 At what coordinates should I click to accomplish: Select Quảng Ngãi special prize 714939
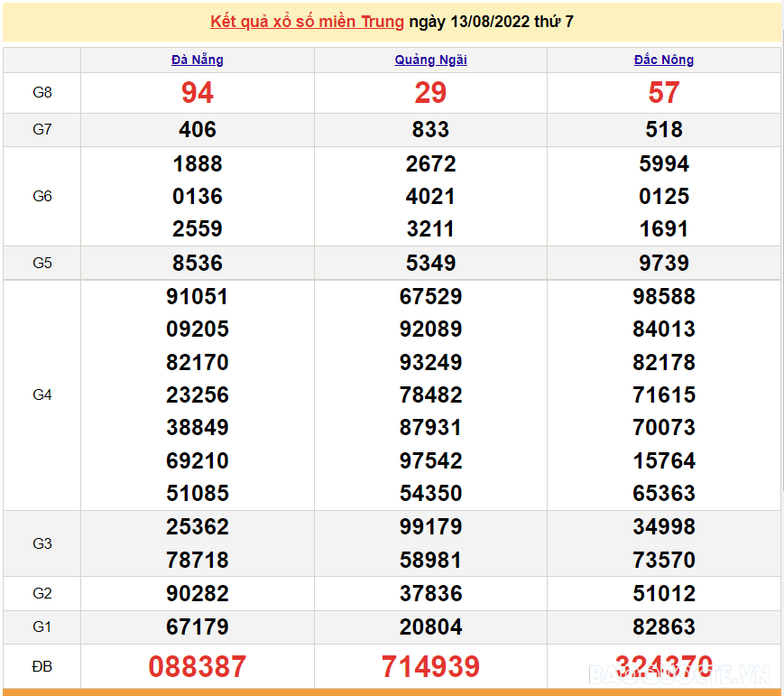click(430, 667)
